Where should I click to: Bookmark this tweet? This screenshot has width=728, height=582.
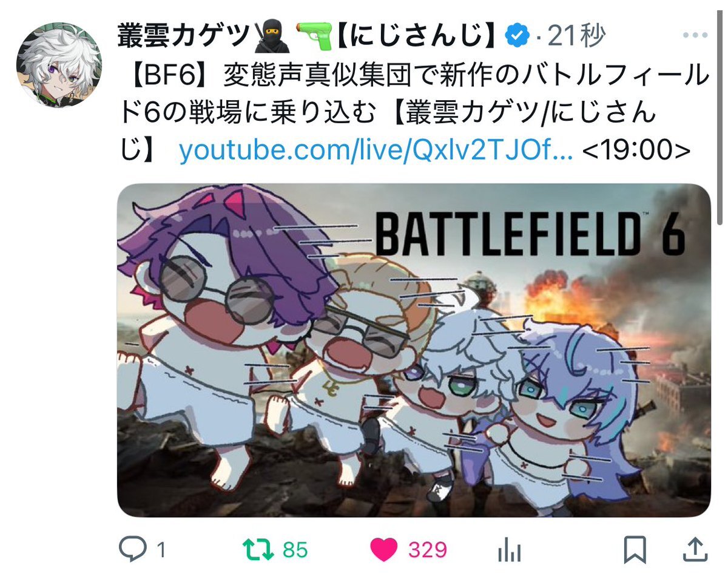click(634, 550)
